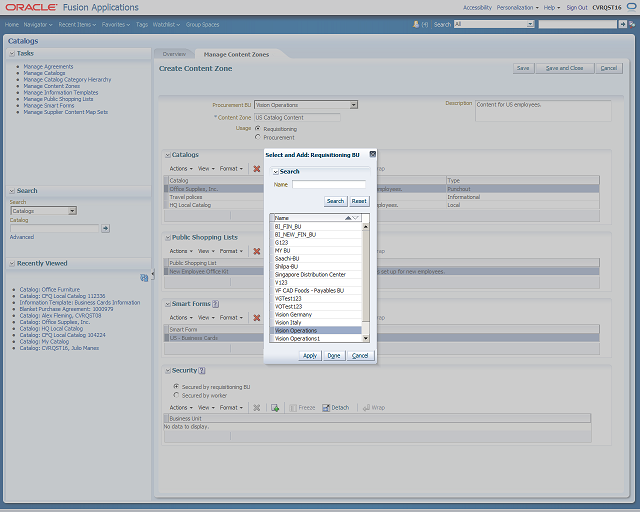Sort Name column descending in dialog
Viewport: 640px width, 512px height.
point(356,218)
